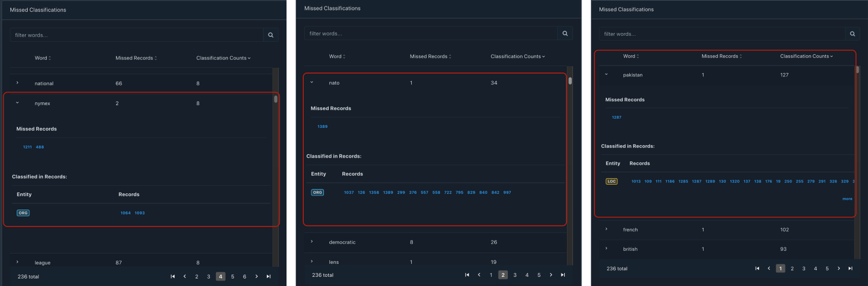Open missed record 488 under nymex
This screenshot has height=286, width=868.
click(40, 147)
